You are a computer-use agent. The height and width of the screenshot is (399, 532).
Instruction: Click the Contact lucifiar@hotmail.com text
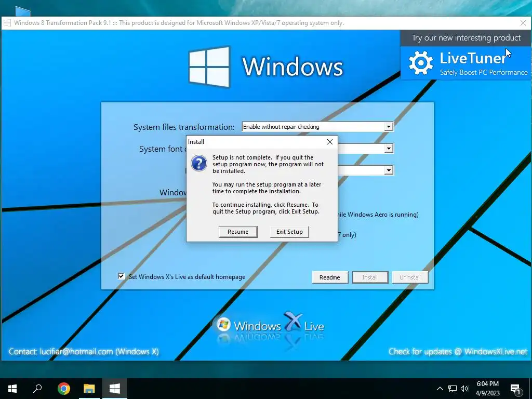coord(84,352)
